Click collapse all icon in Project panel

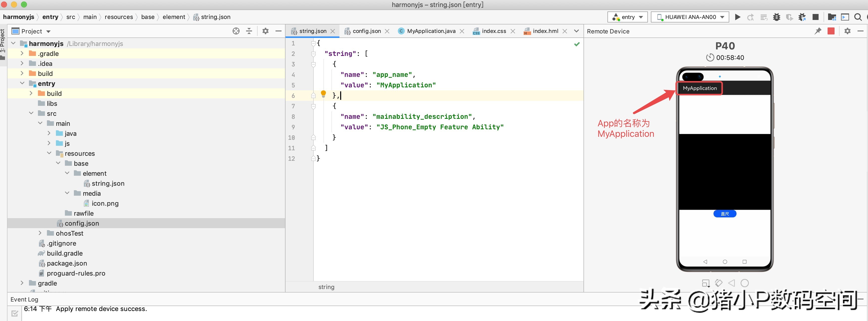pos(249,31)
